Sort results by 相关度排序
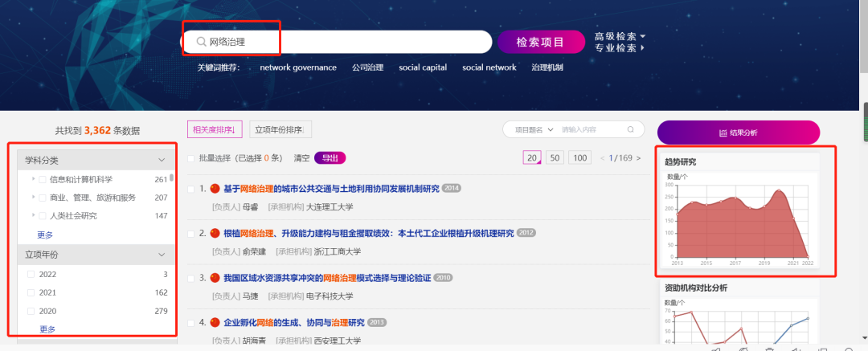This screenshot has width=868, height=351. 215,129
